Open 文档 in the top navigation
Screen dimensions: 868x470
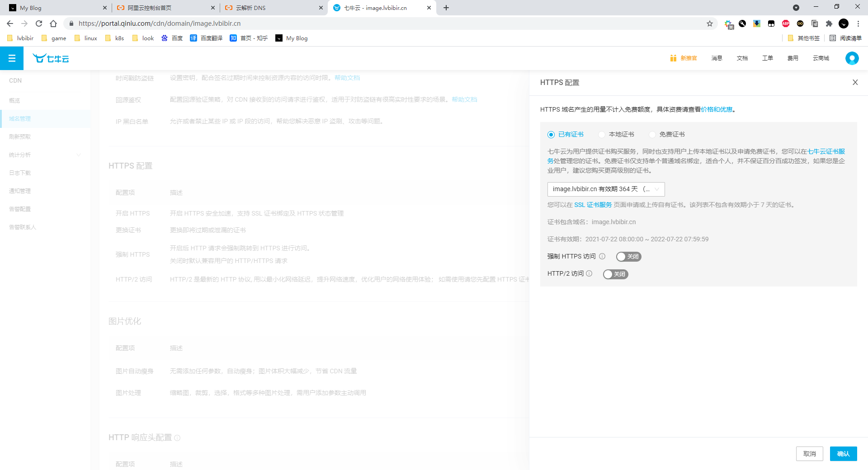(x=742, y=58)
